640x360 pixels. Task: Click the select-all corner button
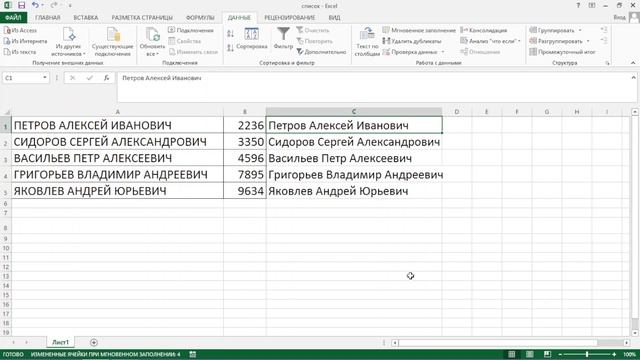pos(6,111)
